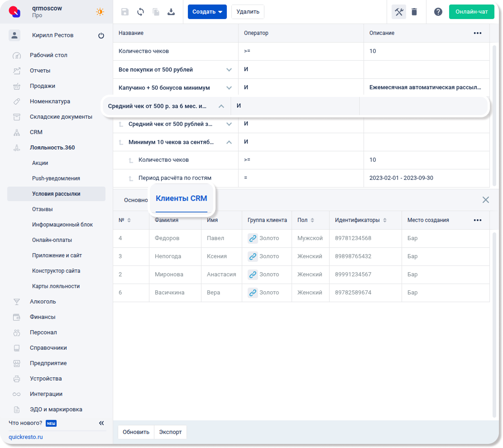Switch to the Клиенты CRM tab
Screen dimensions: 503x448
click(181, 198)
